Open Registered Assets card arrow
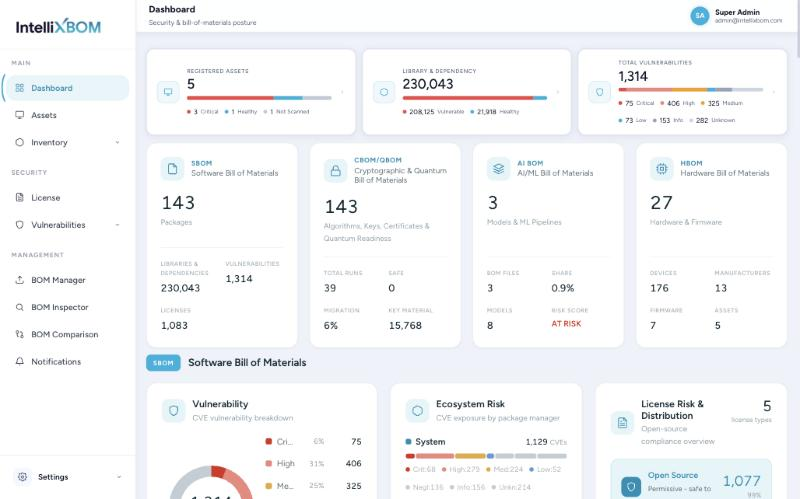Image resolution: width=800 pixels, height=499 pixels. (x=342, y=92)
